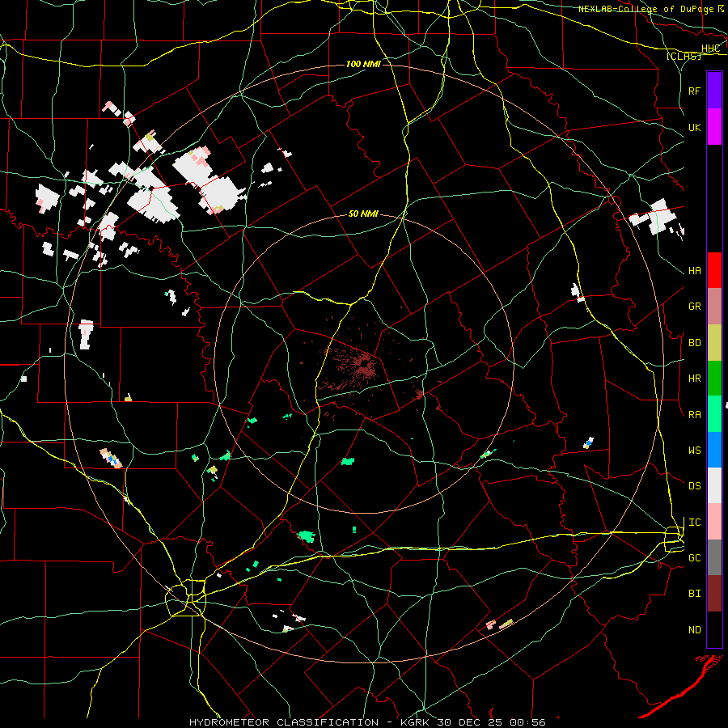Click the DS dry snow white swatch
Image resolution: width=728 pixels, height=728 pixels.
pos(714,485)
